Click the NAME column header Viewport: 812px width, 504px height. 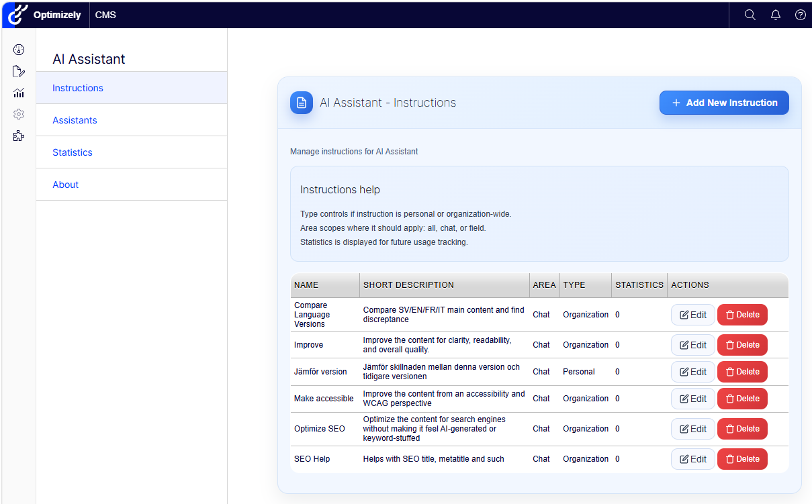tap(325, 285)
